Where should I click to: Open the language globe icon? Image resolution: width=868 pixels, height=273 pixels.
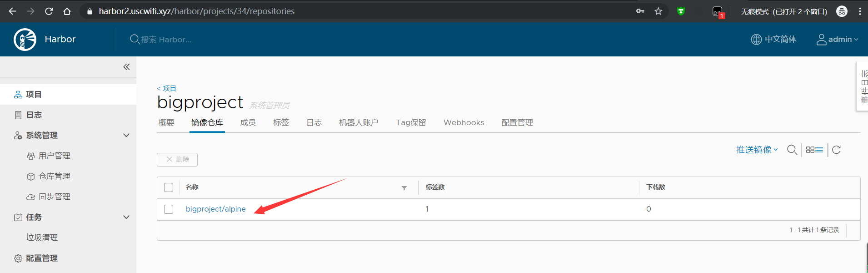point(756,39)
